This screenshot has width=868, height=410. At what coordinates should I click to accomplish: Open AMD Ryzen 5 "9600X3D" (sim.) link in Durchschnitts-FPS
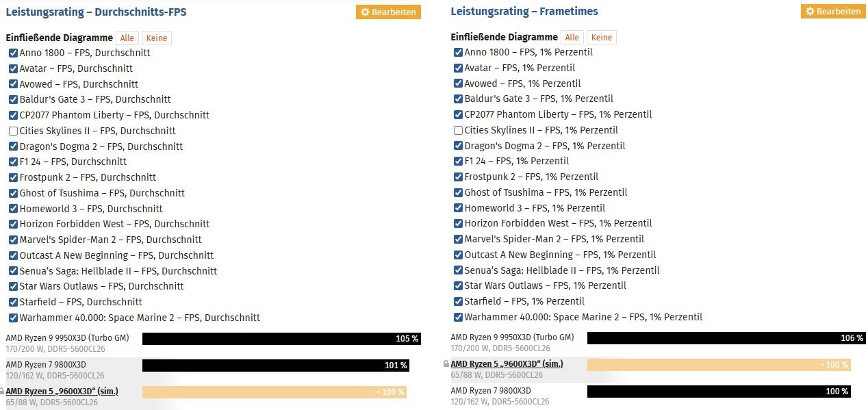click(62, 391)
